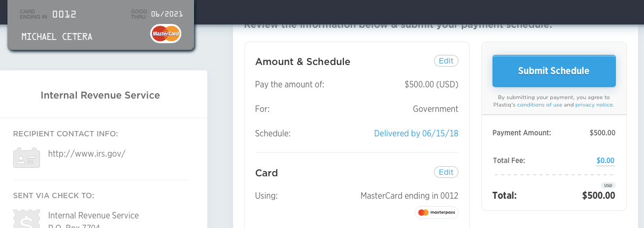
Task: Click the Total $500.00 amount
Action: pos(599,196)
